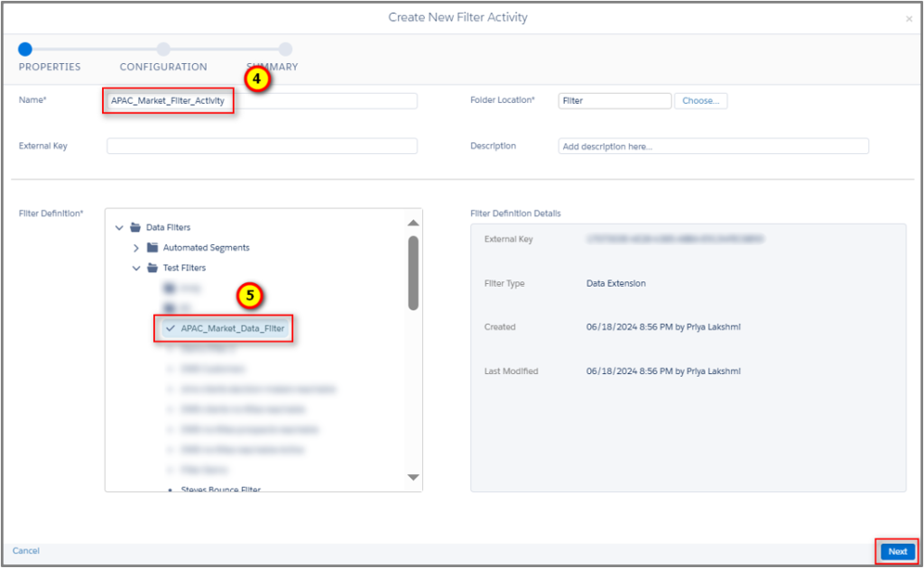Click the filter definition scrollbar thumb
Viewport: 924px width, 568px height.
point(413,272)
